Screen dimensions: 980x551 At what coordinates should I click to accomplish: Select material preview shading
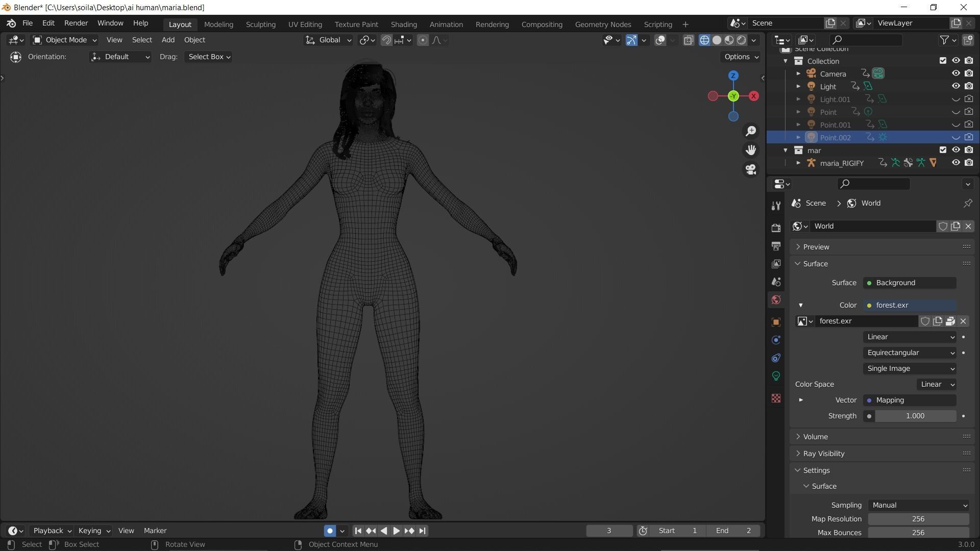click(x=729, y=40)
